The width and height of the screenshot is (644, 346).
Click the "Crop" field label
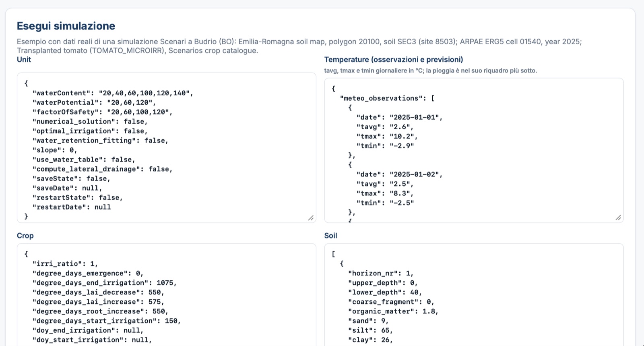(x=25, y=236)
